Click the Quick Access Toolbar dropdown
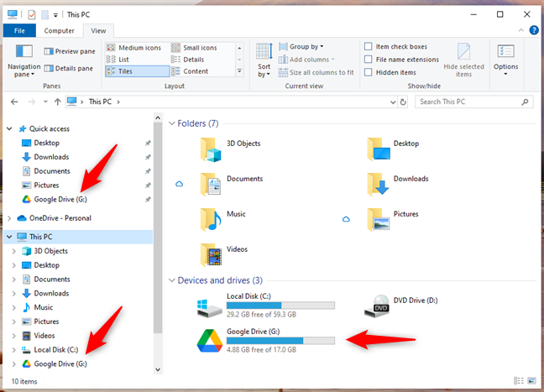Image resolution: width=544 pixels, height=392 pixels. pyautogui.click(x=55, y=15)
